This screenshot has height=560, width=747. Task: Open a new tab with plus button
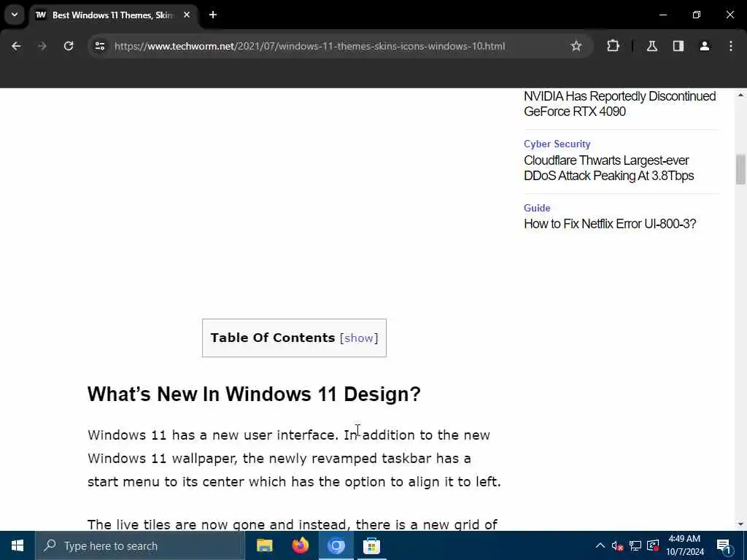pos(213,15)
